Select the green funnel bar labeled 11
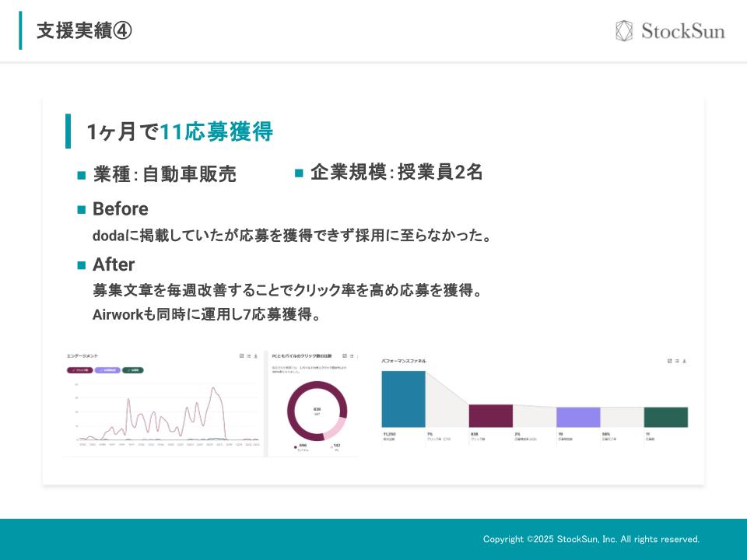This screenshot has width=747, height=560. (x=665, y=417)
